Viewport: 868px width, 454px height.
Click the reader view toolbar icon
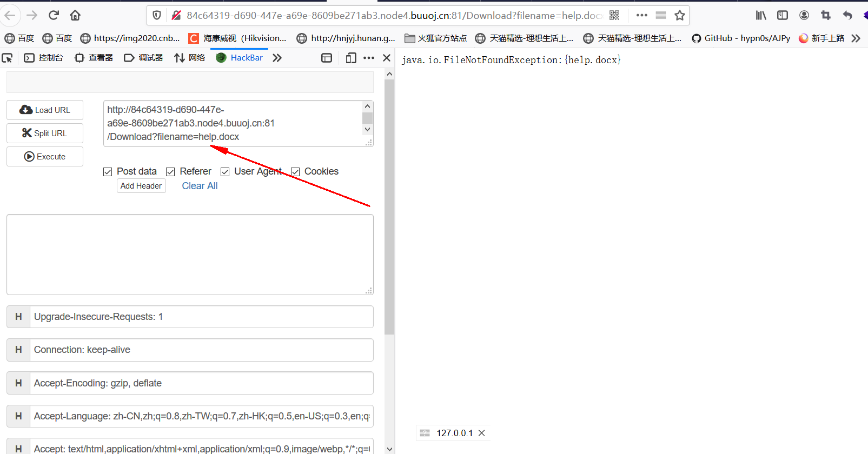(x=661, y=16)
